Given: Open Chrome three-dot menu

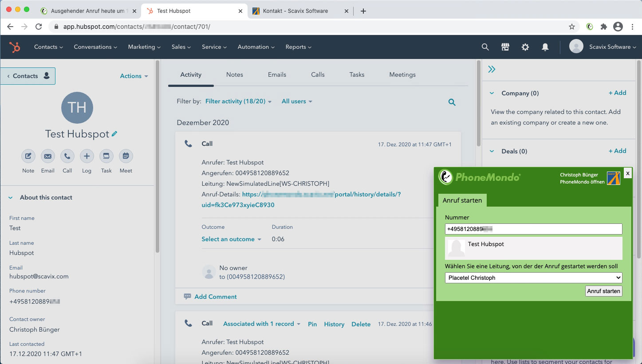Looking at the screenshot, I should tap(633, 27).
